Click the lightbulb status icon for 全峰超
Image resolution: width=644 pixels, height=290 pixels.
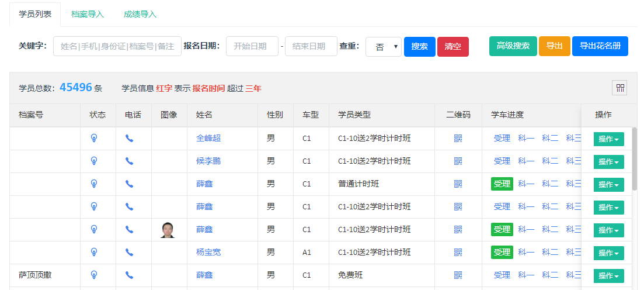pos(93,139)
